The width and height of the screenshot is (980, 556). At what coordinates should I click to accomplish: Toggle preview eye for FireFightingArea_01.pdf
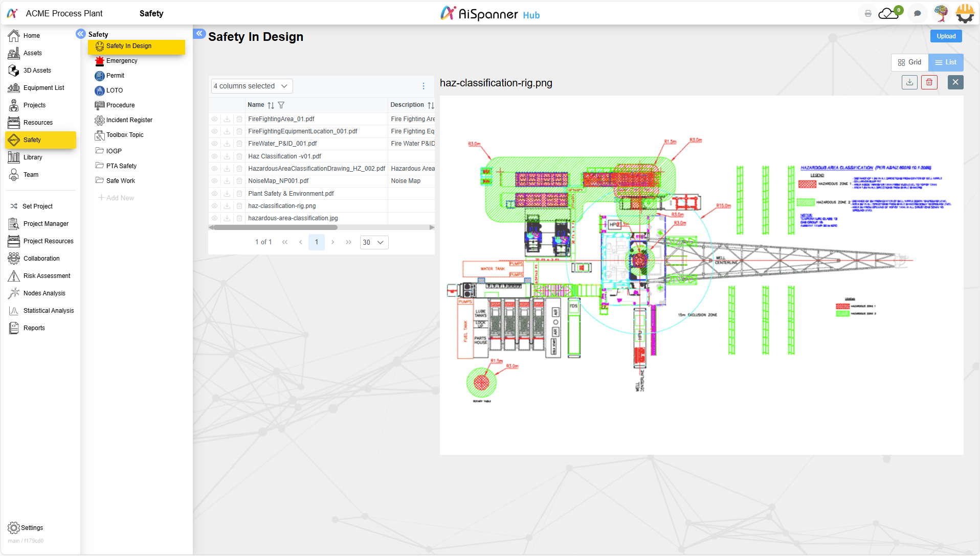click(x=214, y=119)
